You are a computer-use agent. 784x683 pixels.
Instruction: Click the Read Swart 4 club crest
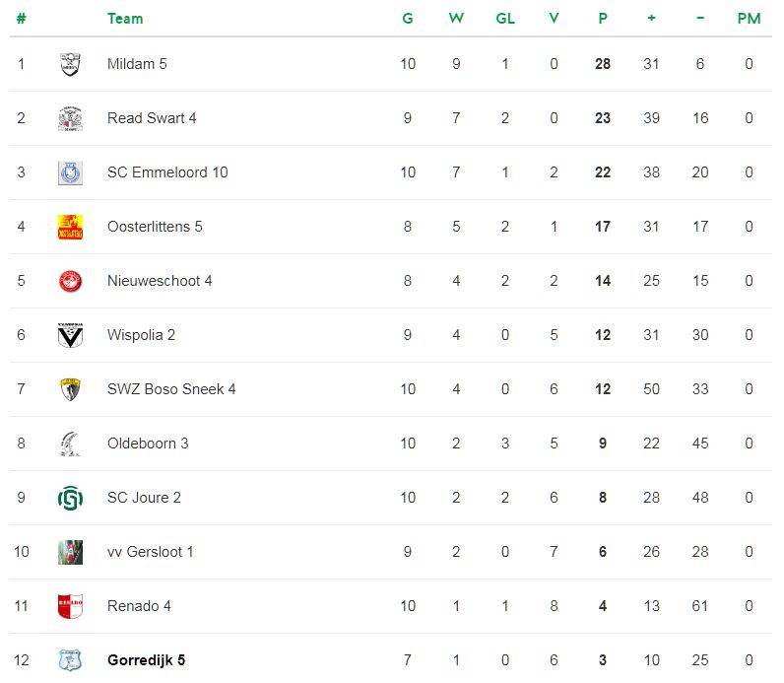[x=69, y=118]
